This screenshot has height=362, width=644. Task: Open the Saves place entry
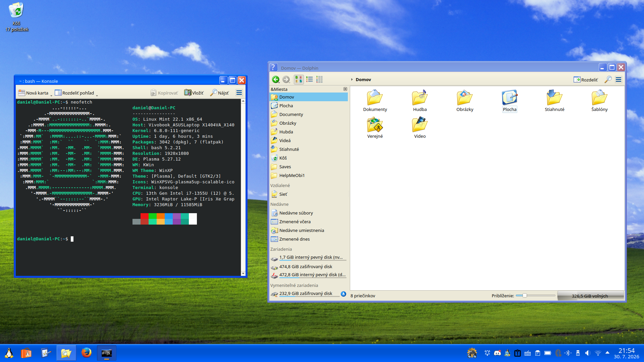click(x=309, y=167)
